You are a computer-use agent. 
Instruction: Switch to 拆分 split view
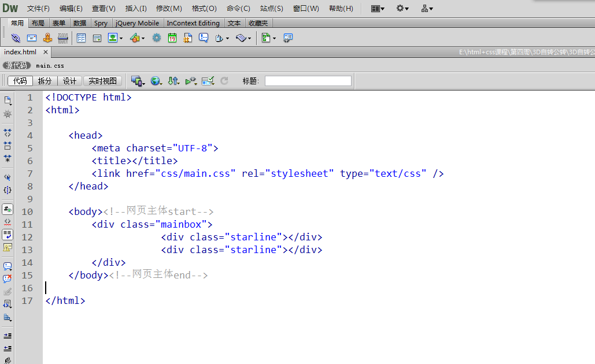tap(45, 81)
